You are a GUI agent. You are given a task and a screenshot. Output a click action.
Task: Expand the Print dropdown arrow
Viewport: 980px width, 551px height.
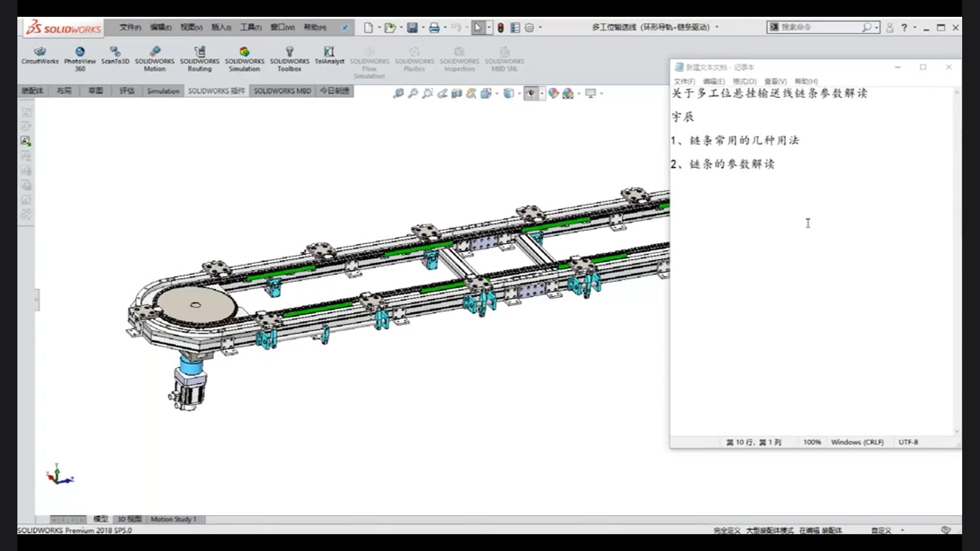click(445, 28)
